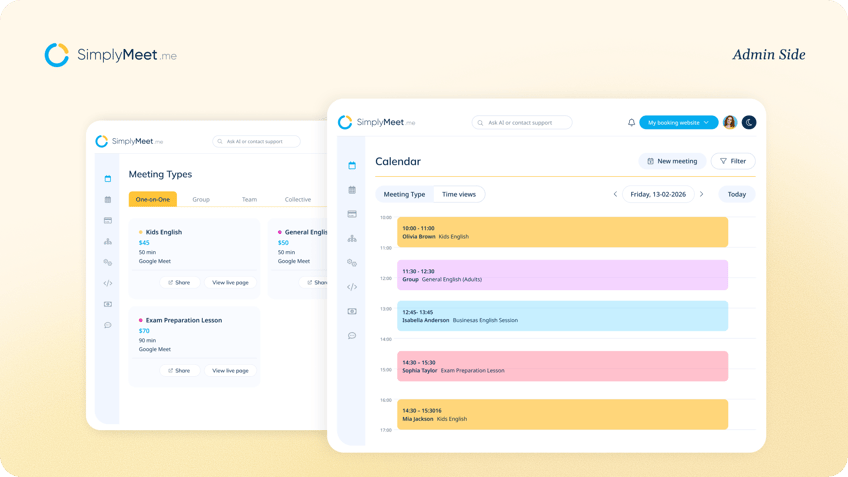Select the One-on-One tab
This screenshot has height=477, width=848.
pyautogui.click(x=153, y=199)
